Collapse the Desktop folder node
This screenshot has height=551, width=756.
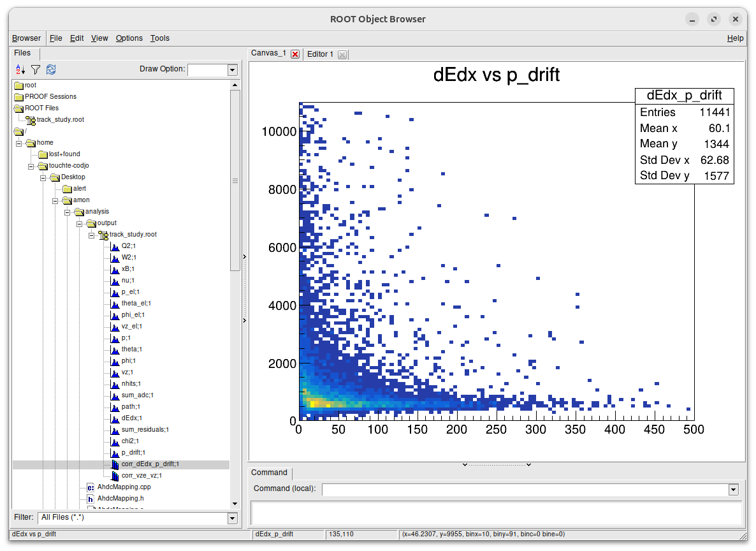click(43, 178)
